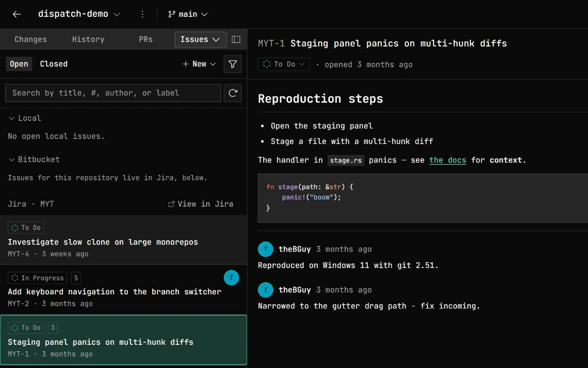Click theBGuy avatar on the Windows 11 comment
This screenshot has height=368, width=588.
click(x=265, y=249)
